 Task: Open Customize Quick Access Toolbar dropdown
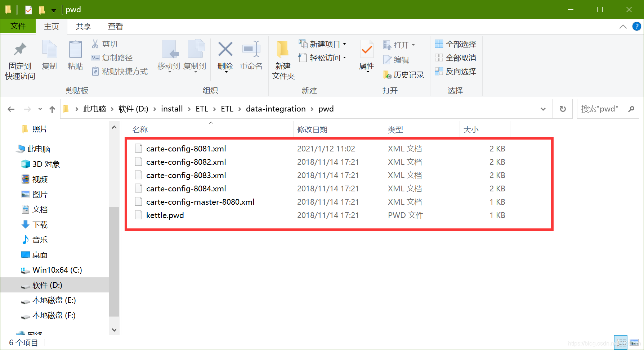[54, 10]
